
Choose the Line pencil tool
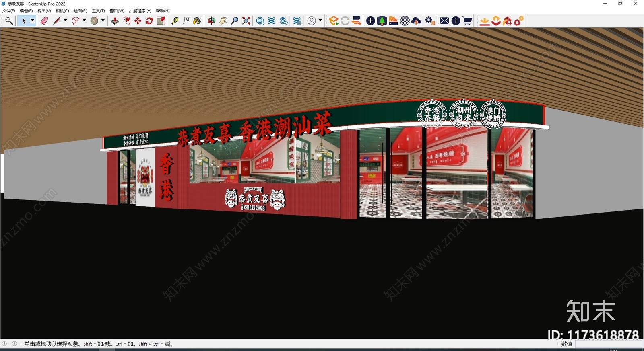point(56,21)
